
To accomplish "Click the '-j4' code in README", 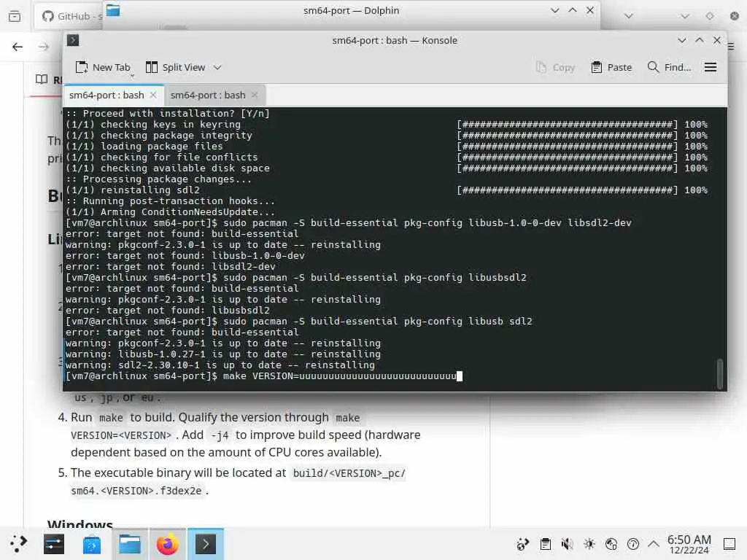I will click(220, 435).
